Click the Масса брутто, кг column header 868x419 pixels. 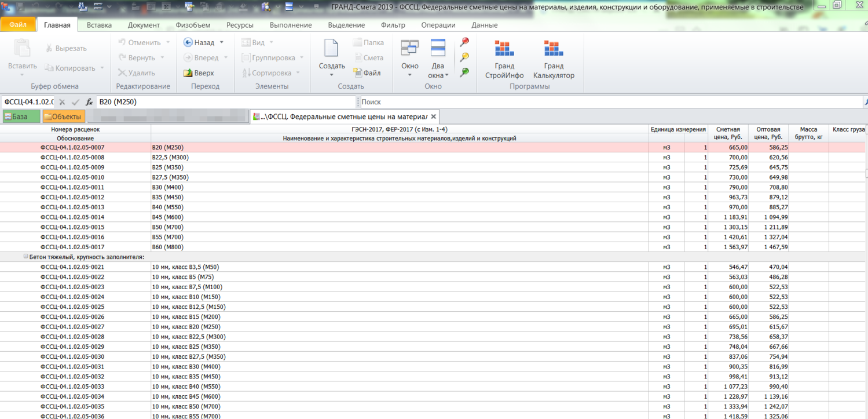tap(808, 133)
